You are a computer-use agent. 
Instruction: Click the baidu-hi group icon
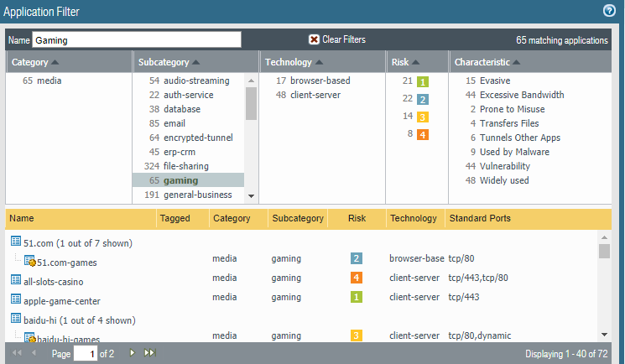(16, 320)
